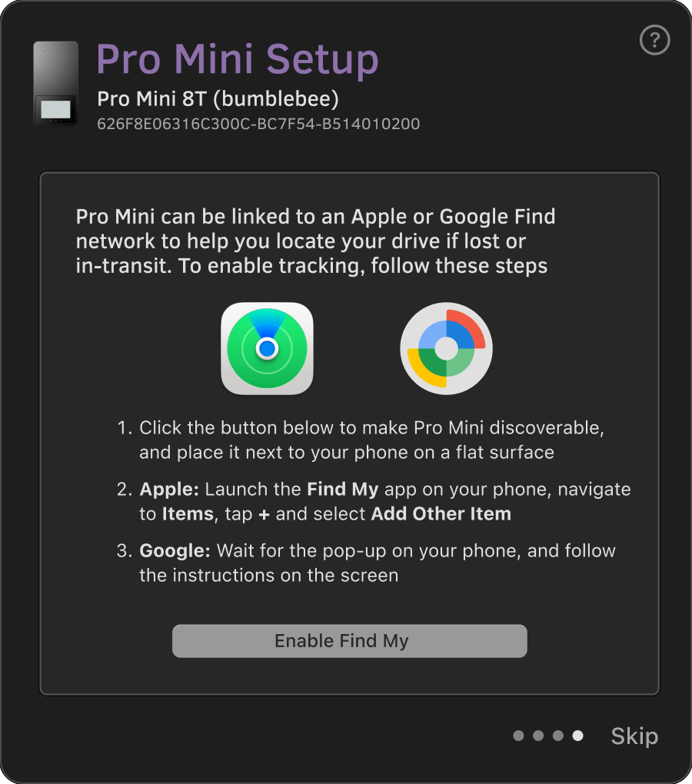Click the Pro Mini 8T (bumblebee) device name
Viewport: 692px width, 784px height.
click(218, 99)
